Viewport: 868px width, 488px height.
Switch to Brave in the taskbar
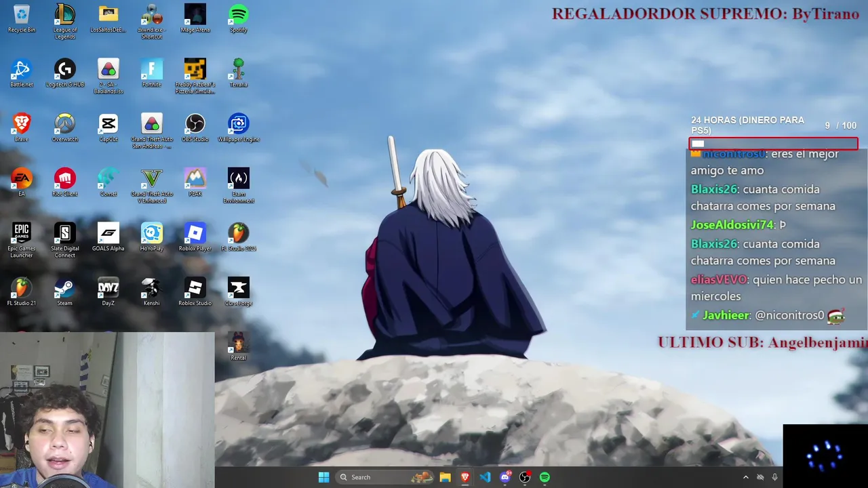[x=465, y=477]
